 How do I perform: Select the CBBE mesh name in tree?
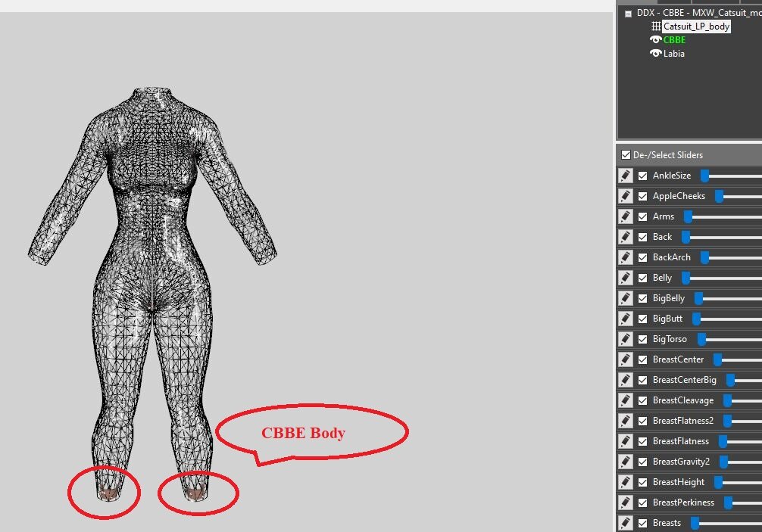tap(675, 40)
